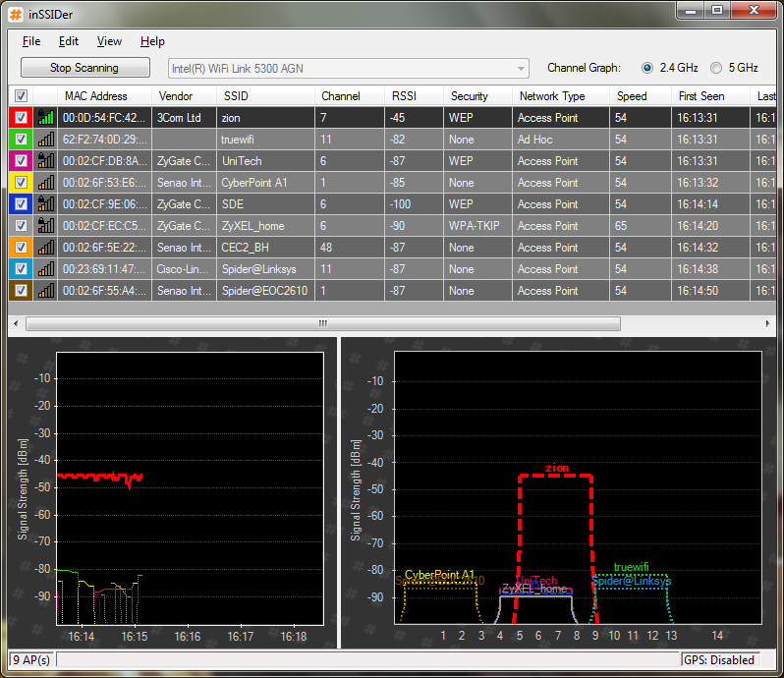The image size is (784, 678).
Task: Click the signal icon for Spider@Linksys
Action: (x=45, y=269)
